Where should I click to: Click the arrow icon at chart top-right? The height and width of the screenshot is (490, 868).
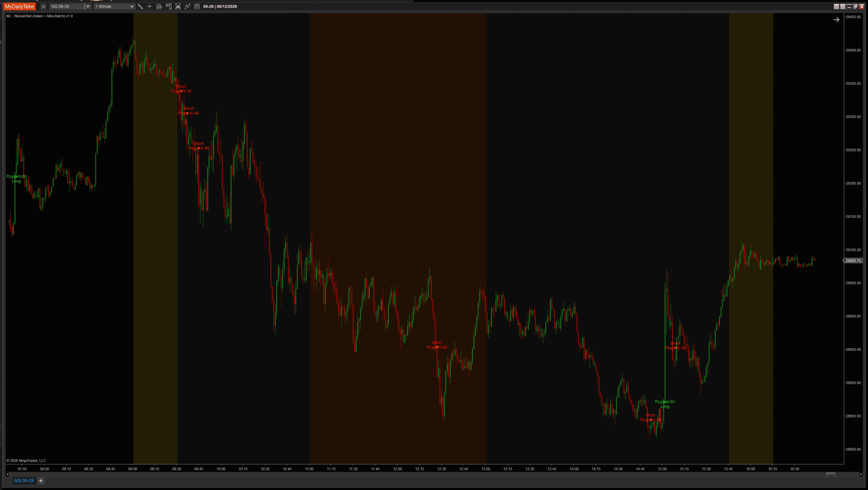(836, 20)
